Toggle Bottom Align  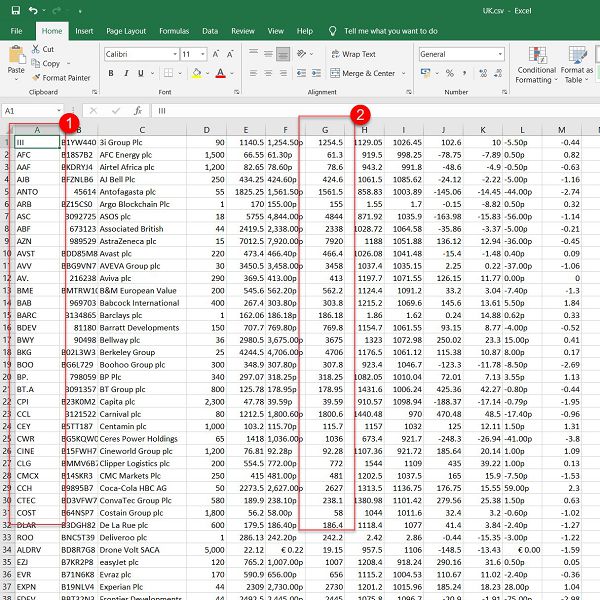pyautogui.click(x=283, y=54)
